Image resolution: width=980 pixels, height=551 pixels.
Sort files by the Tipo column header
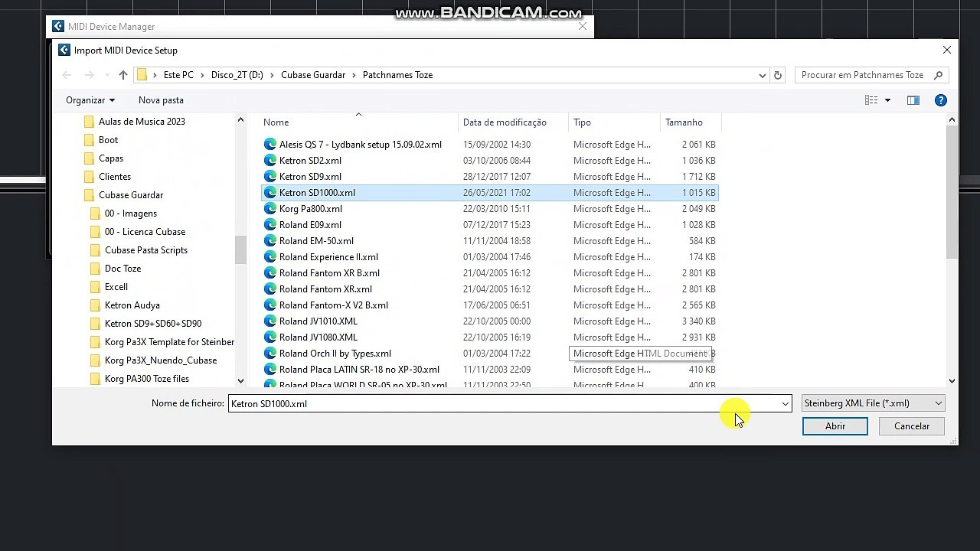click(615, 122)
